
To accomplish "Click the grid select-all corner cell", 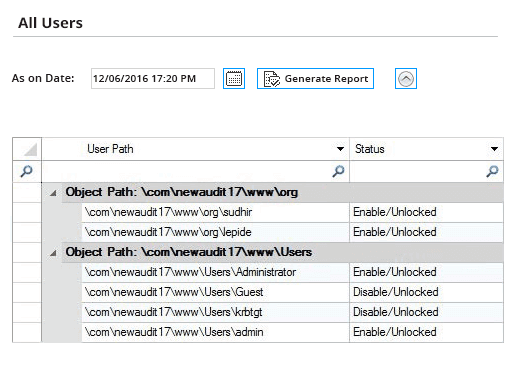I will pyautogui.click(x=27, y=149).
